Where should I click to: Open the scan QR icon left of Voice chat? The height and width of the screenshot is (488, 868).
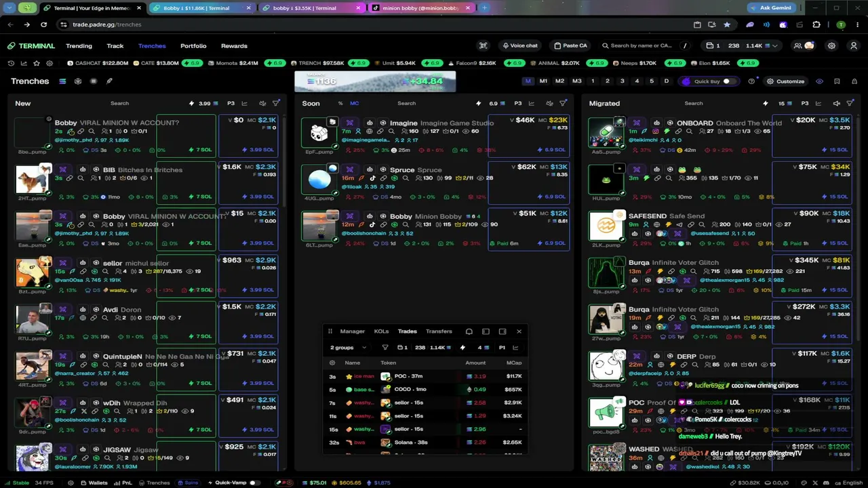pos(484,46)
